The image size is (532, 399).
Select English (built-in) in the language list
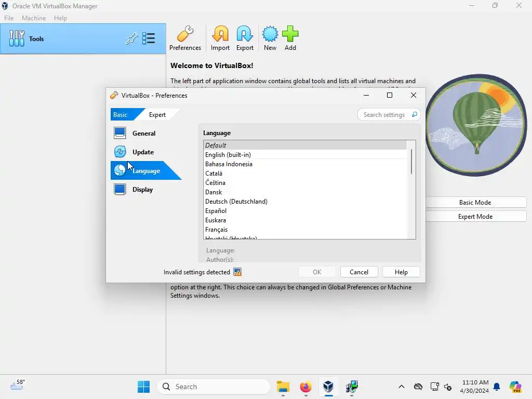click(305, 155)
